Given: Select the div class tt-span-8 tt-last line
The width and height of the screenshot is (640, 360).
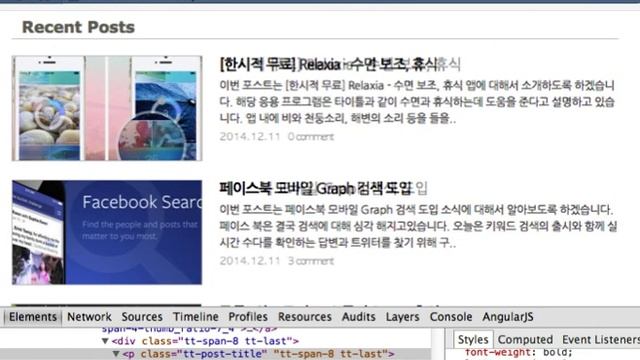Looking at the screenshot, I should pyautogui.click(x=205, y=341).
